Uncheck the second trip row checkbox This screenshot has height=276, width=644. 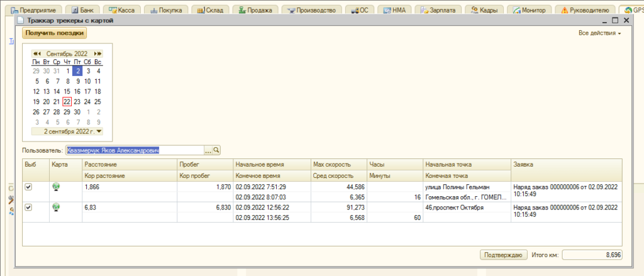(x=28, y=207)
